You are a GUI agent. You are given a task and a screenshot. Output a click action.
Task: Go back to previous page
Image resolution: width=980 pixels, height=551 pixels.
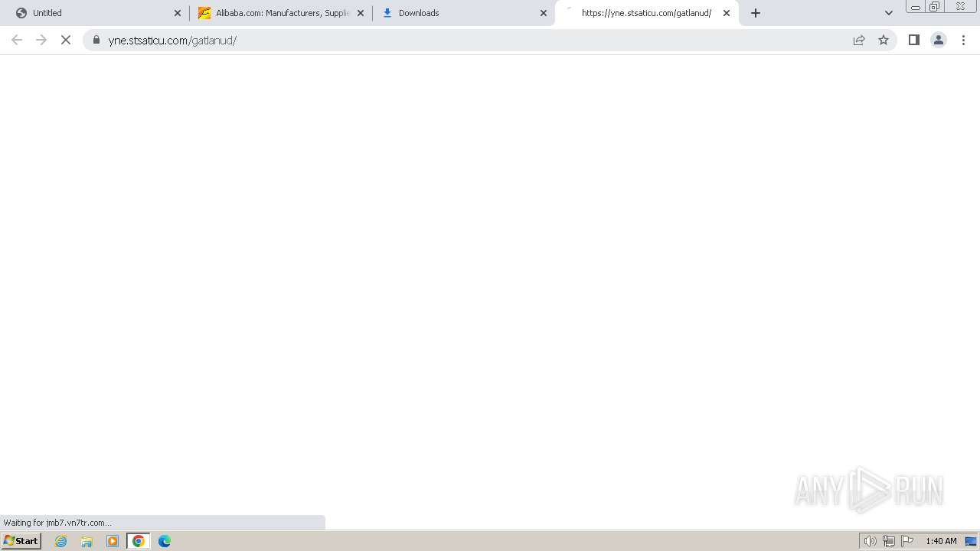[17, 40]
